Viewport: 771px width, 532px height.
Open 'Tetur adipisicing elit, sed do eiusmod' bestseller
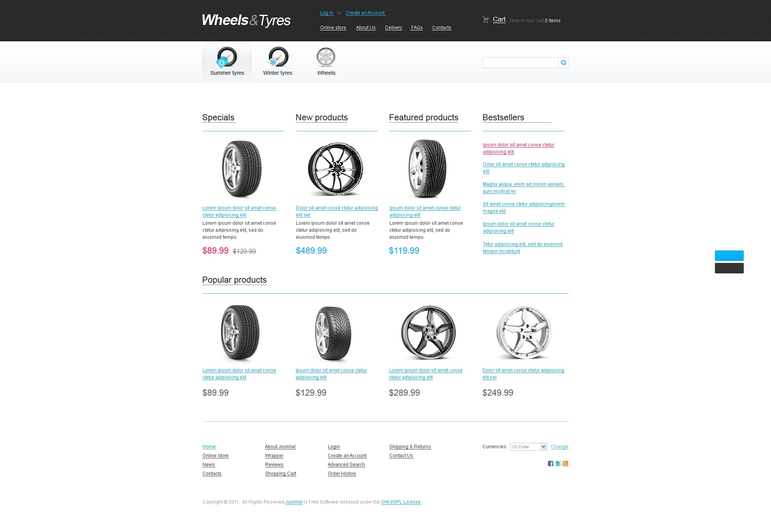523,248
